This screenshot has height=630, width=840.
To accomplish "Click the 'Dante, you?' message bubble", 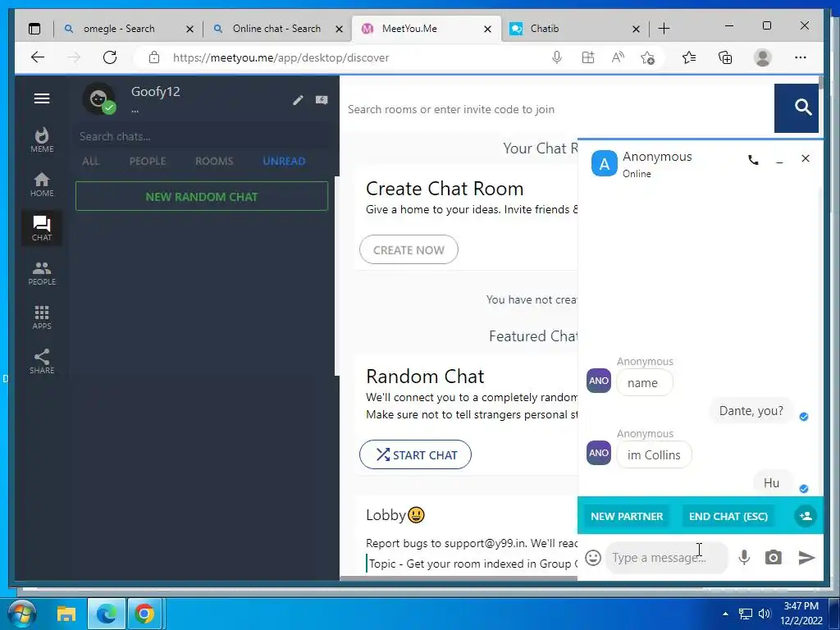I will pyautogui.click(x=751, y=411).
